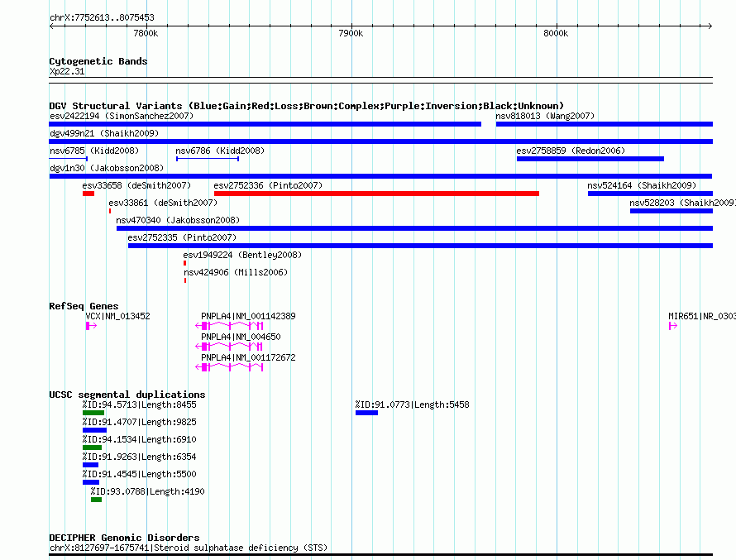Click the esv2758859 (Redon2006) label text
Viewport: 736px width, 560px height.
571,151
